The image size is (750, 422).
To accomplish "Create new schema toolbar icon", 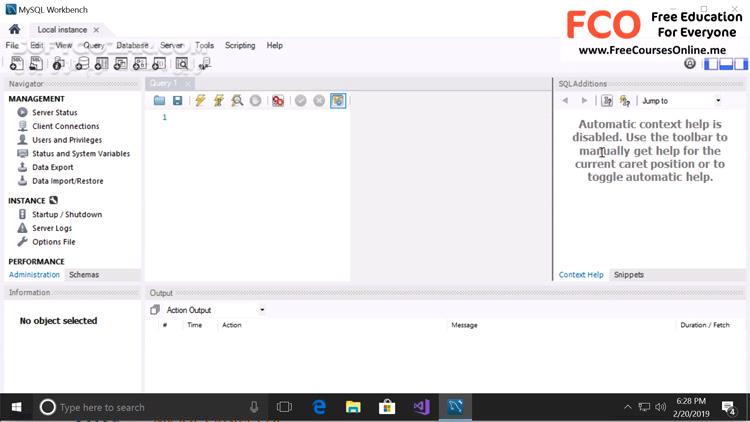I will (82, 63).
